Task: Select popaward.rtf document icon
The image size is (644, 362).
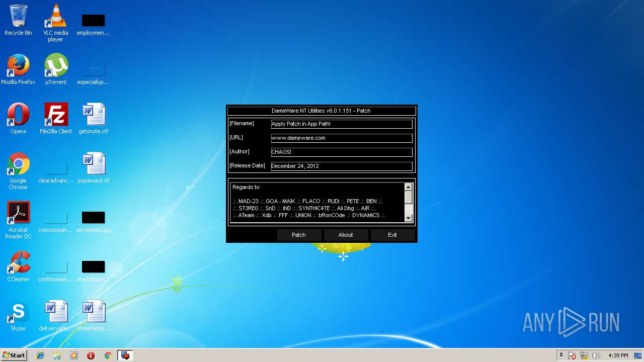Action: pyautogui.click(x=93, y=168)
